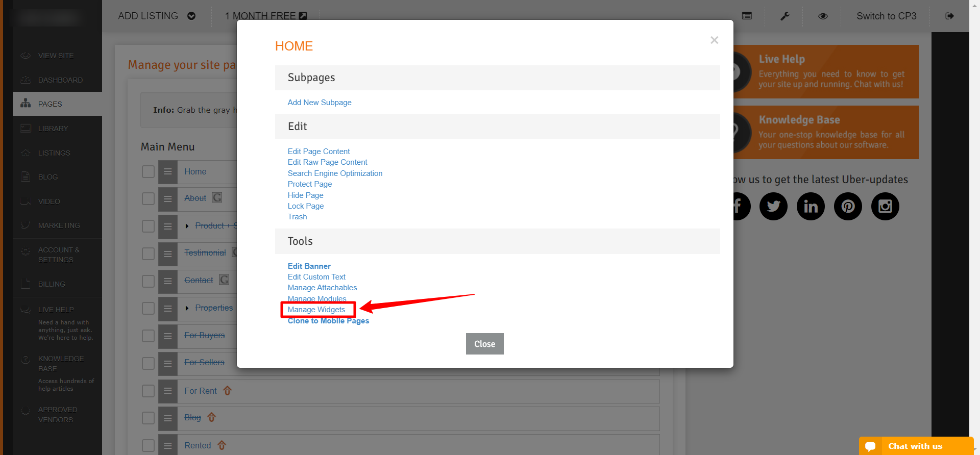Image resolution: width=980 pixels, height=455 pixels.
Task: Click the Close button in dialog
Action: click(485, 344)
